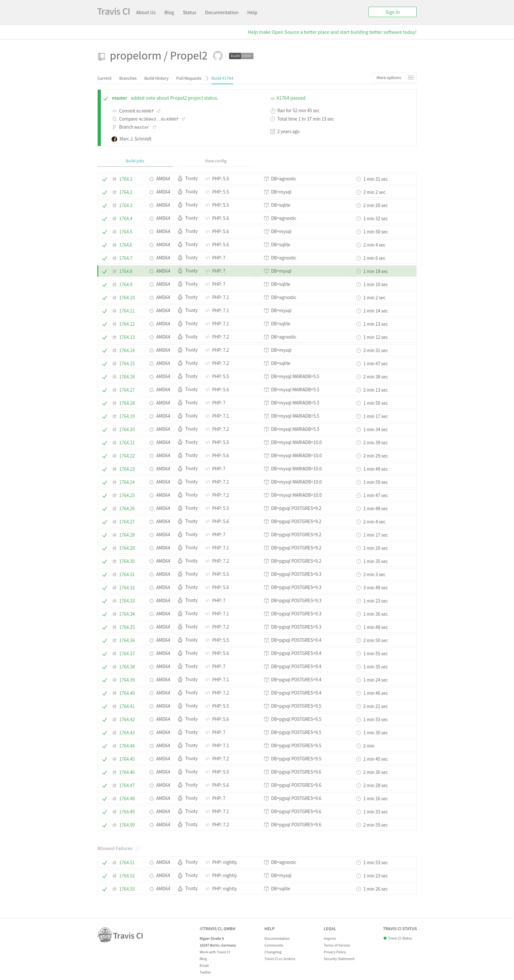Click the Sign in button

(392, 12)
